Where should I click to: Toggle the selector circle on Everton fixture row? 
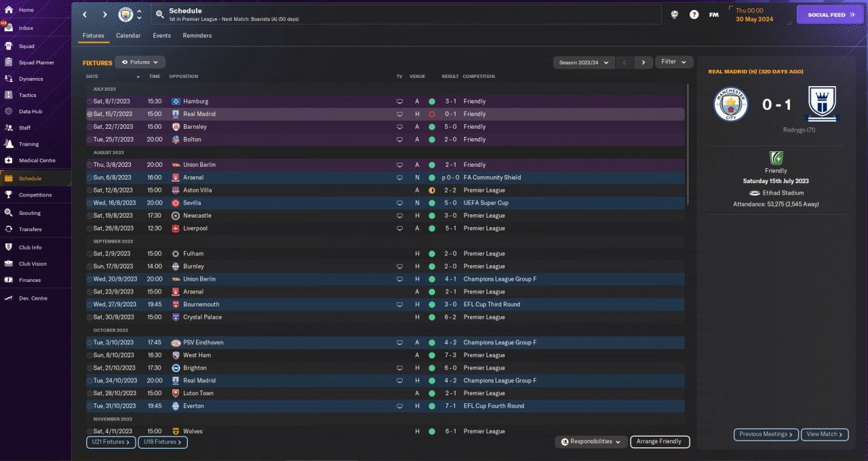click(90, 406)
